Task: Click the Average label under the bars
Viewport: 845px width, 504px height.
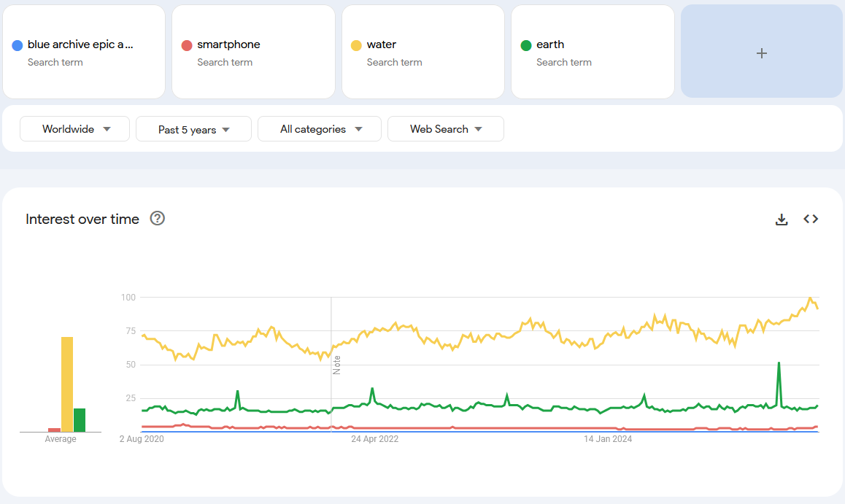Action: coord(61,439)
